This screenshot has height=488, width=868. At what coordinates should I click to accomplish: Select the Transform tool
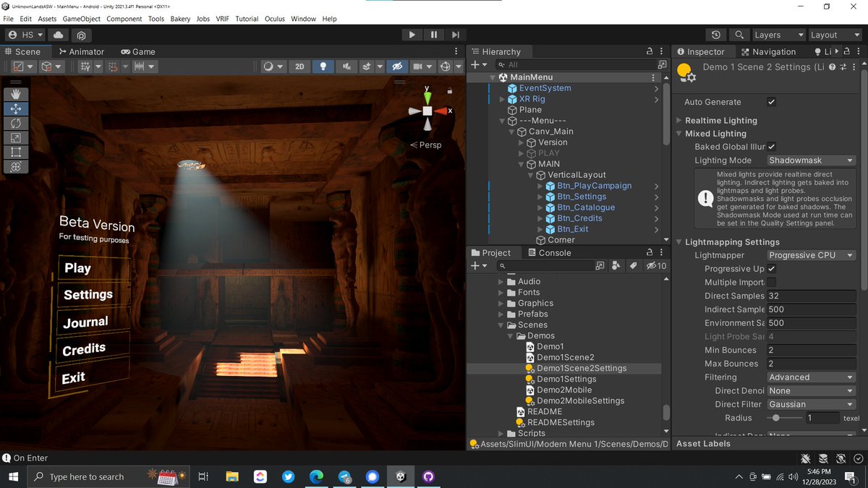16,166
